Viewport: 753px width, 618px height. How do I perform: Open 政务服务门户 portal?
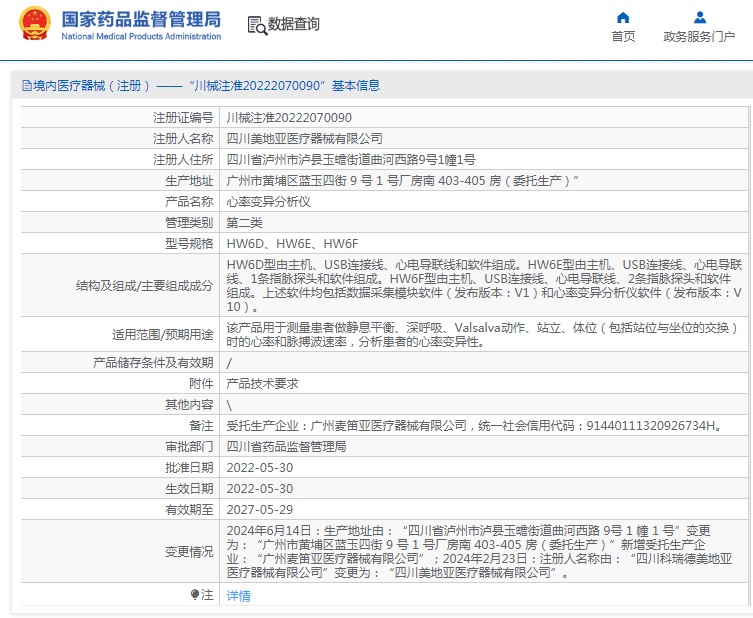tap(699, 37)
